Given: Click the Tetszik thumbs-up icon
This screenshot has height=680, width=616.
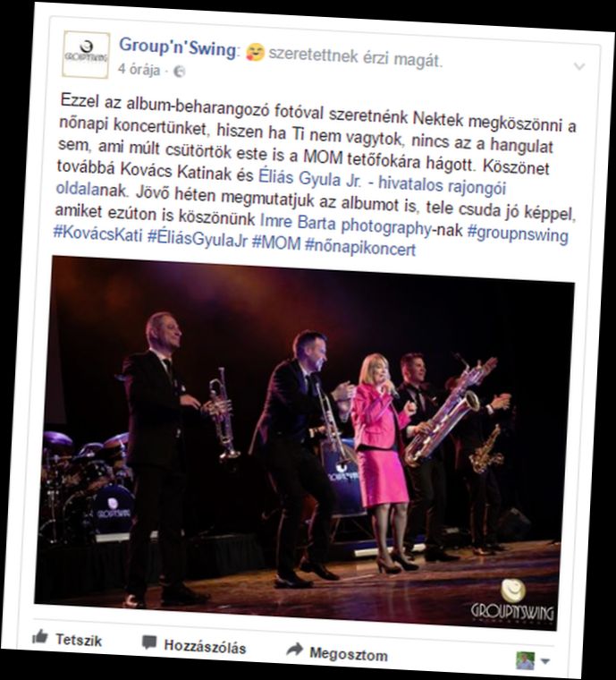Looking at the screenshot, I should [40, 637].
